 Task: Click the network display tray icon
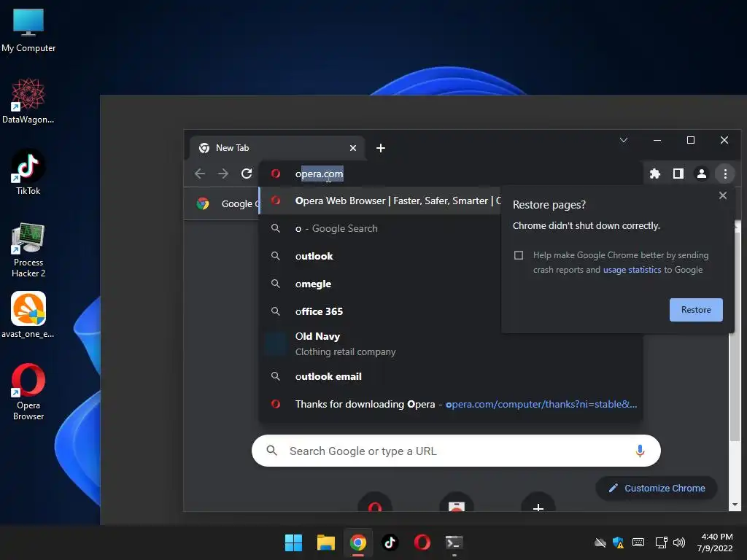(x=661, y=542)
